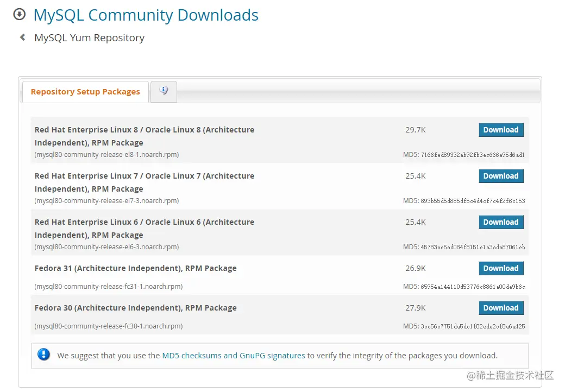Download the Fedora 30 RPM package
The image size is (565, 392).
pos(501,308)
